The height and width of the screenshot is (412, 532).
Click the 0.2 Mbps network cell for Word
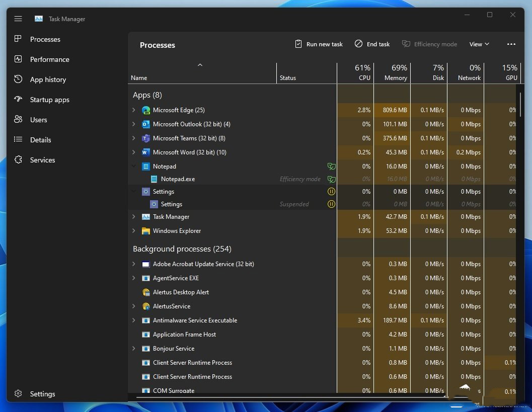coord(466,152)
